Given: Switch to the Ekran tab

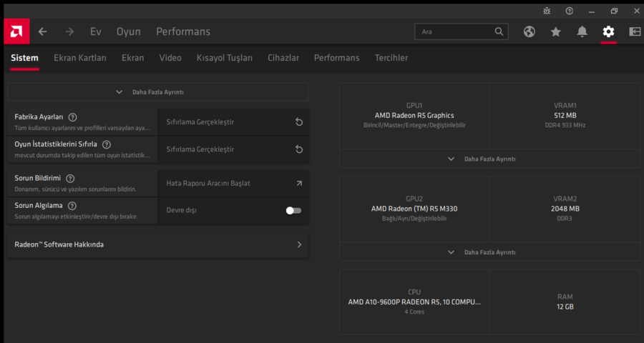Looking at the screenshot, I should [x=132, y=58].
